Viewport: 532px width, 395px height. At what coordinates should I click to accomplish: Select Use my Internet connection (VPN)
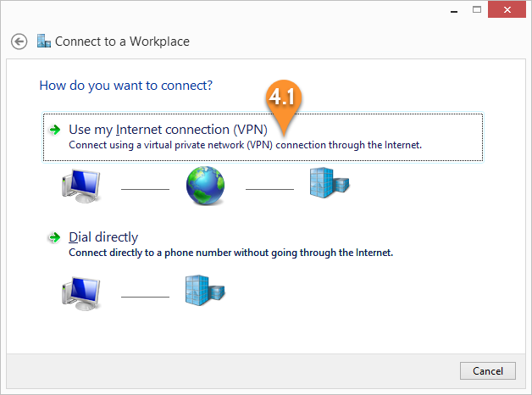click(168, 130)
